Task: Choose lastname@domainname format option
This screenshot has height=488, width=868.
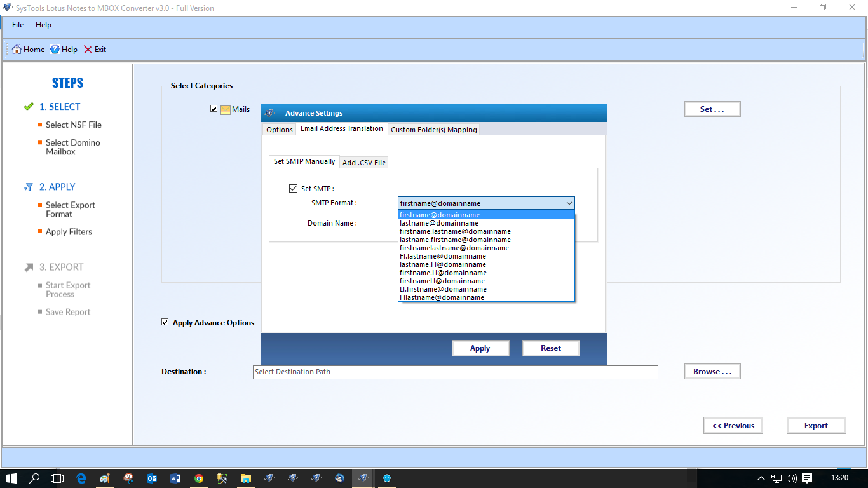Action: pyautogui.click(x=486, y=223)
